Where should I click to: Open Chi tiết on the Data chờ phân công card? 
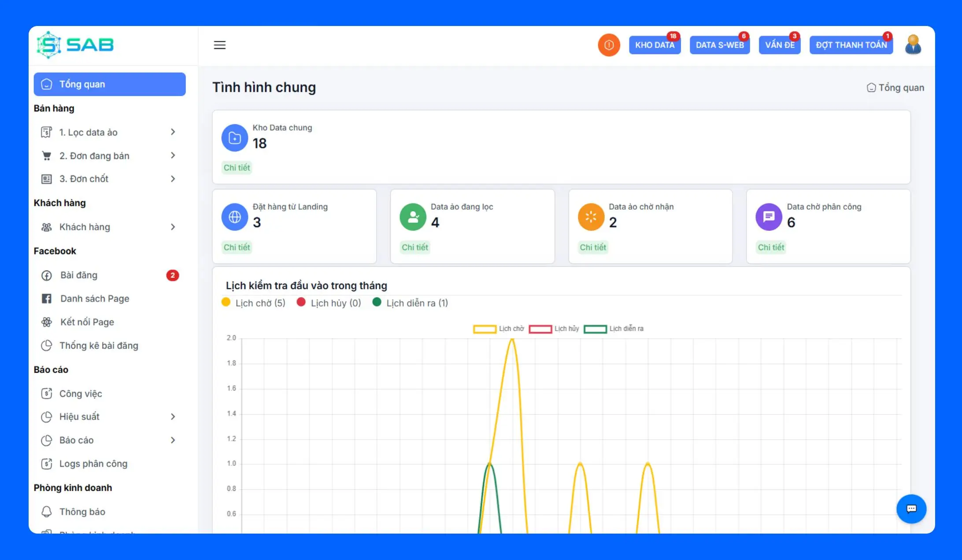point(771,247)
